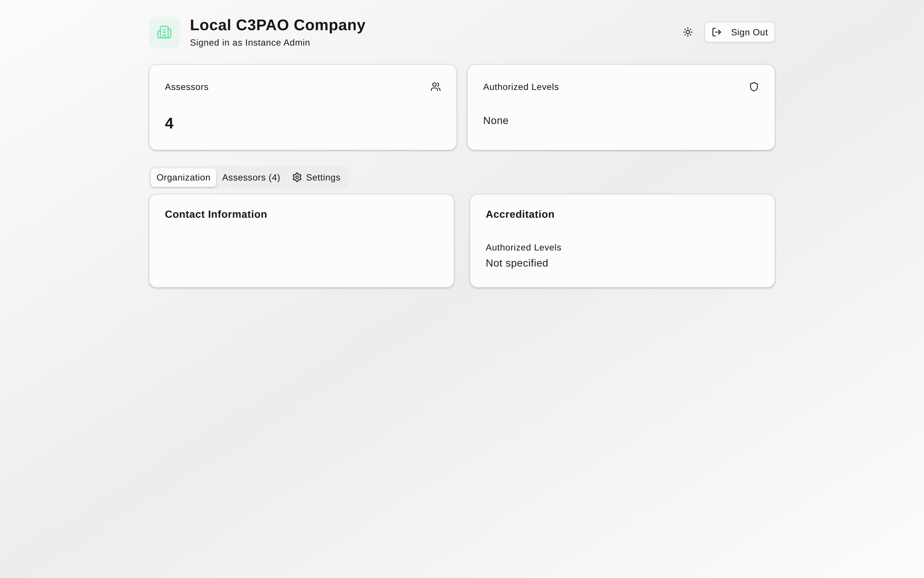The width and height of the screenshot is (924, 578).
Task: Switch to the Organization tab
Action: pyautogui.click(x=183, y=177)
